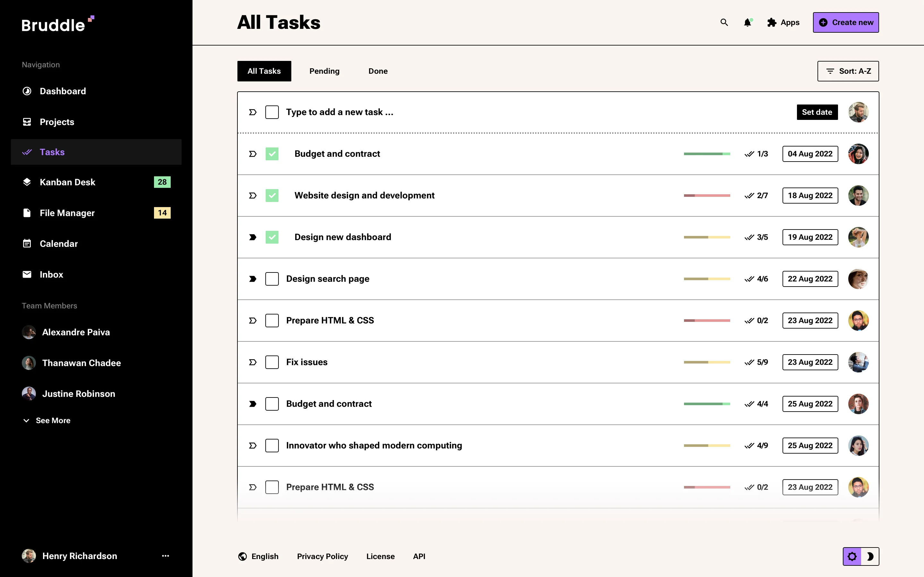Open the Inbox from the sidebar

click(51, 274)
